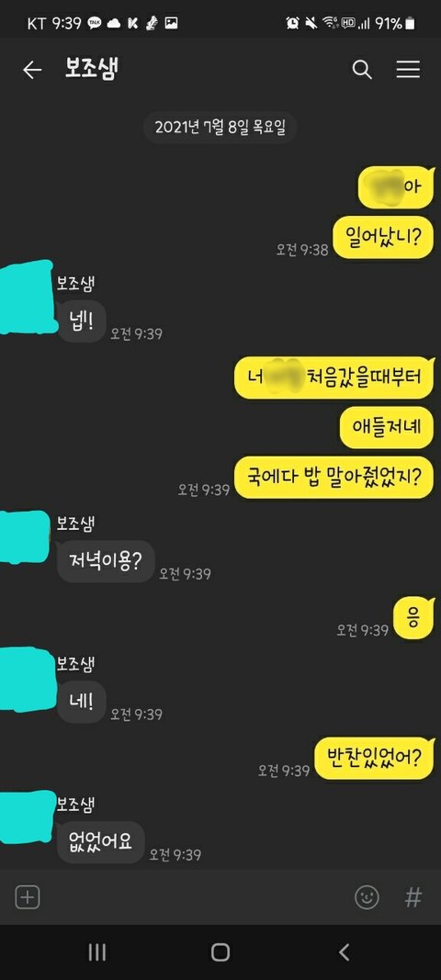Tap the back arrow to leave chat

tap(32, 70)
